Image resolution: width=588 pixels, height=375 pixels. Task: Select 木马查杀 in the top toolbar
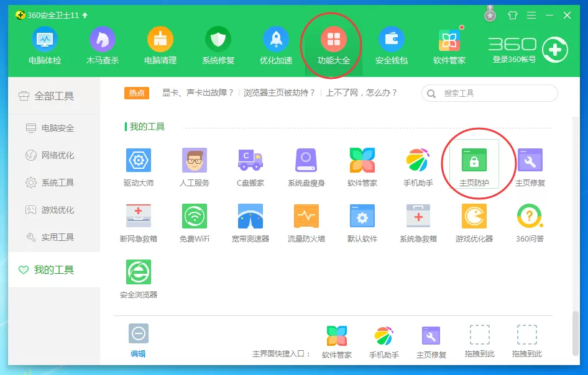[103, 46]
